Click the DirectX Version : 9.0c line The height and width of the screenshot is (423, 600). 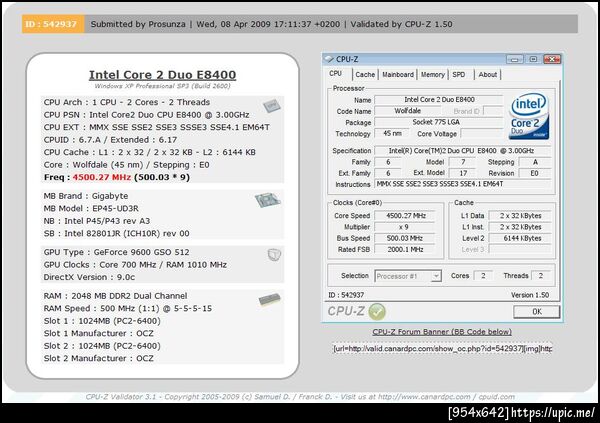click(89, 277)
